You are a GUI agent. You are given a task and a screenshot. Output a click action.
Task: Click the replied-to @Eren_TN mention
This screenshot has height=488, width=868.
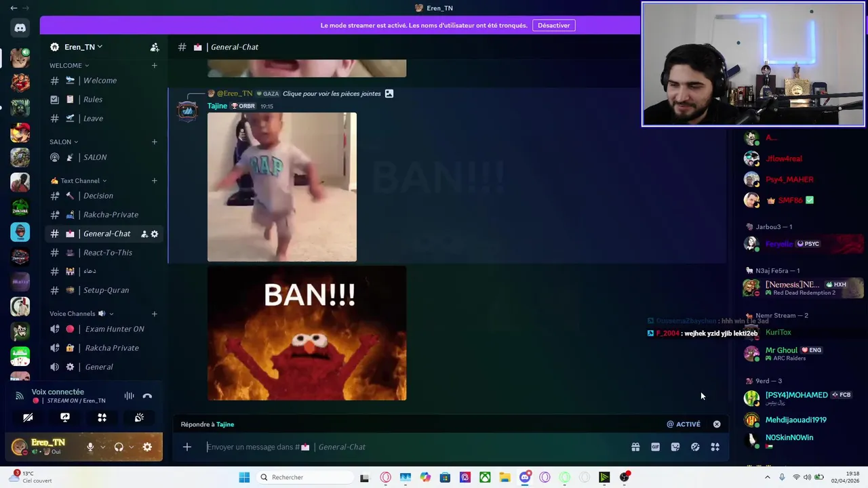(x=235, y=94)
